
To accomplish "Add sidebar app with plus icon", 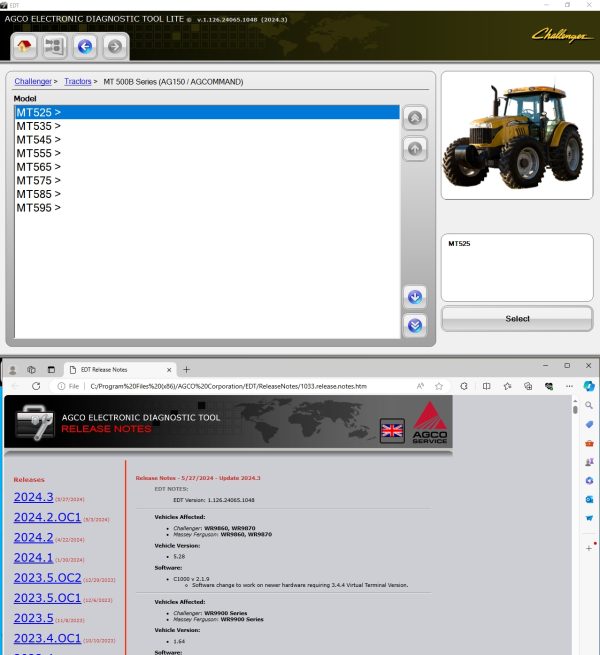I will [x=589, y=548].
